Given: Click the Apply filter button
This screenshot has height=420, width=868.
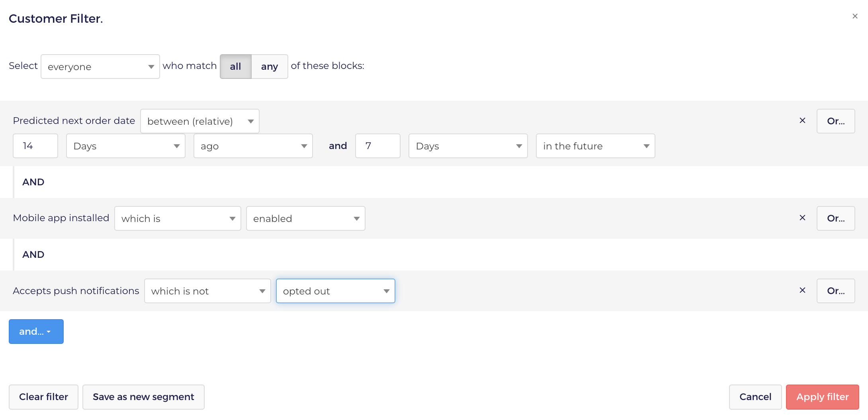Looking at the screenshot, I should tap(823, 397).
